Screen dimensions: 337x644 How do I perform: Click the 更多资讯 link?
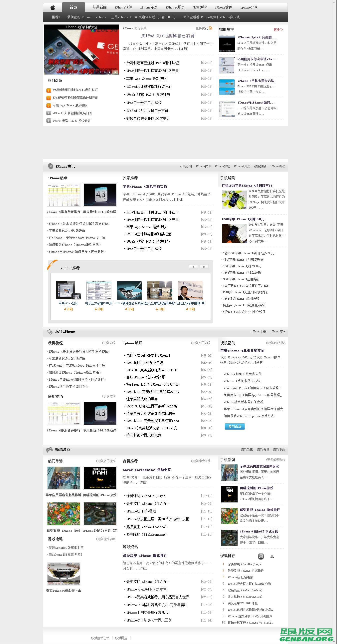pos(202,28)
